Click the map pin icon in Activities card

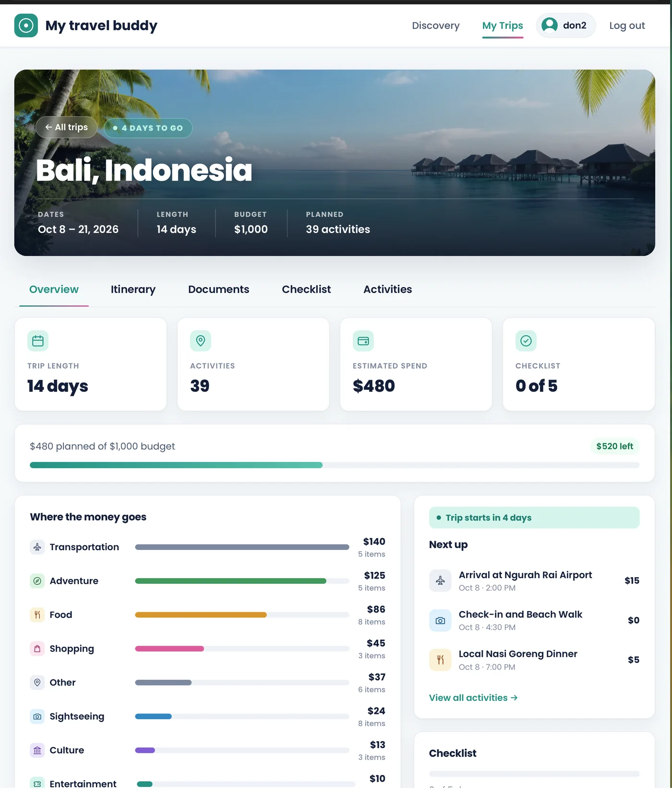click(201, 341)
